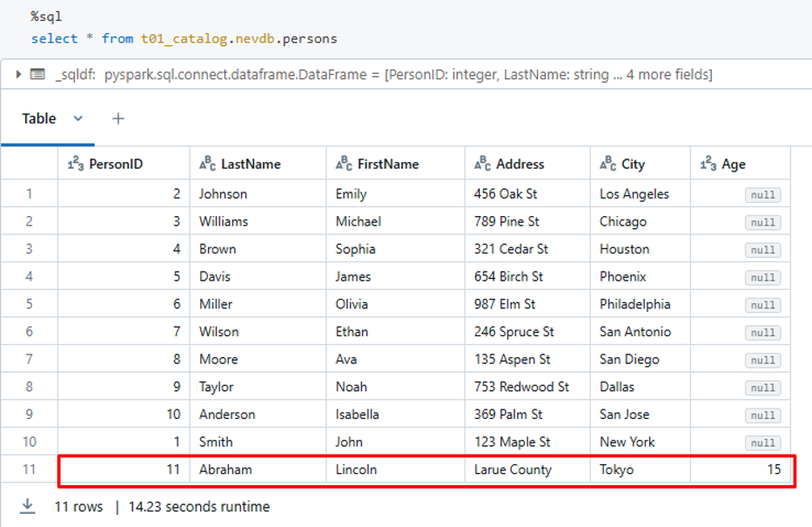Click into the SQL select statement line

[184, 38]
